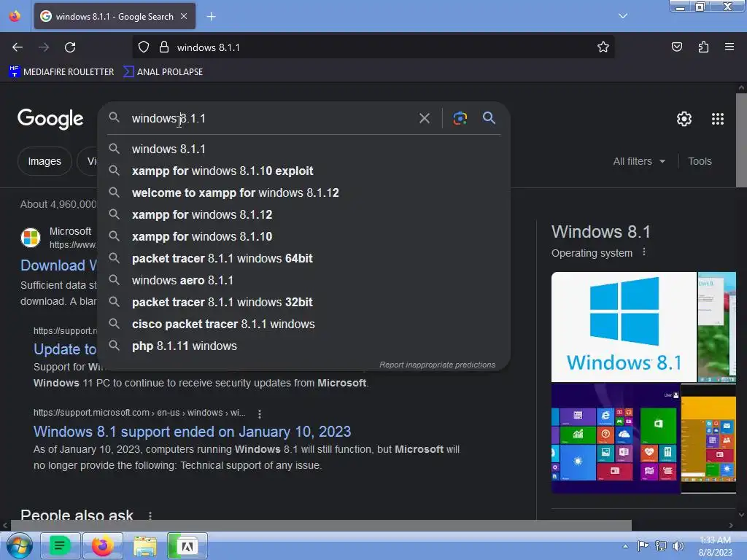Choose suggestion xampp for windows 8.1.10 exploit
This screenshot has height=560, width=747.
(x=304, y=171)
